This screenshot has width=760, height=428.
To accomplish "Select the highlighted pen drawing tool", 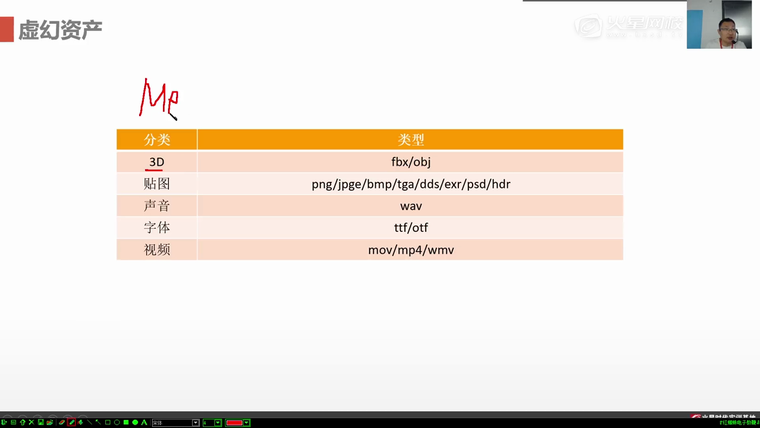I will point(71,422).
